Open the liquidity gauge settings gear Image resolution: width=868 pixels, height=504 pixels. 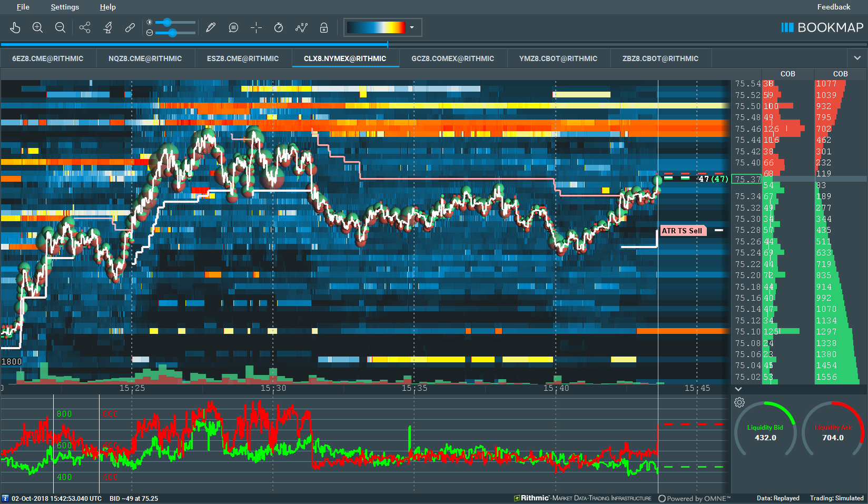coord(739,402)
